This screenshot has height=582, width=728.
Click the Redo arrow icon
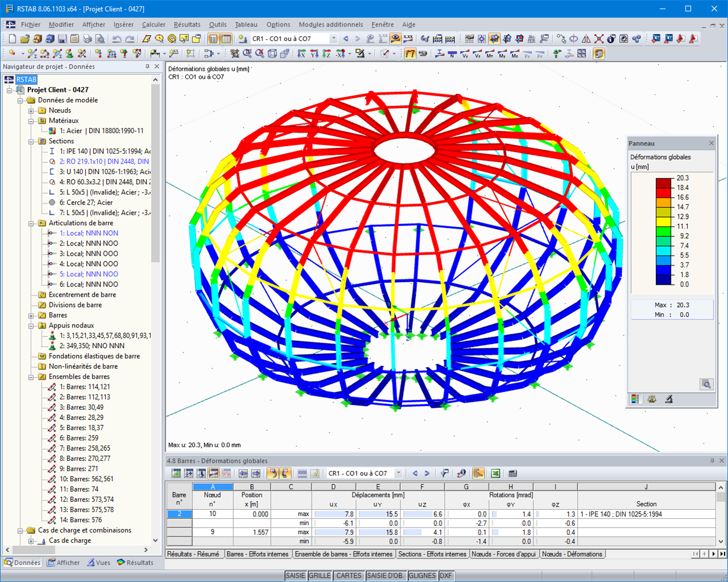coord(130,39)
